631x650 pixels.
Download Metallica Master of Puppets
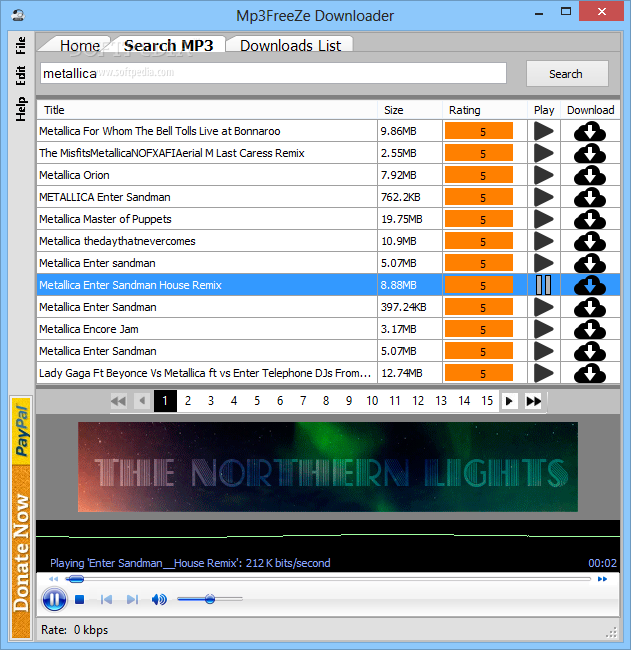coord(590,219)
